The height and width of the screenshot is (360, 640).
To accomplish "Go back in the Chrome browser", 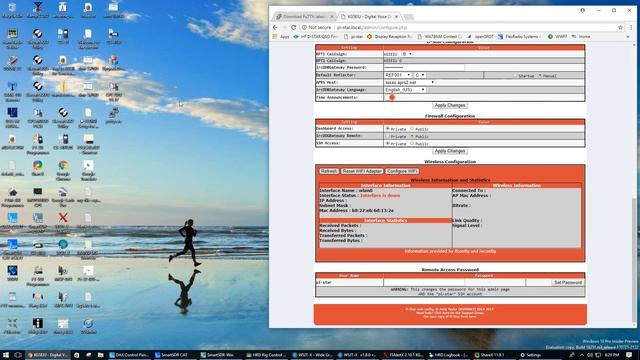I will 275,27.
